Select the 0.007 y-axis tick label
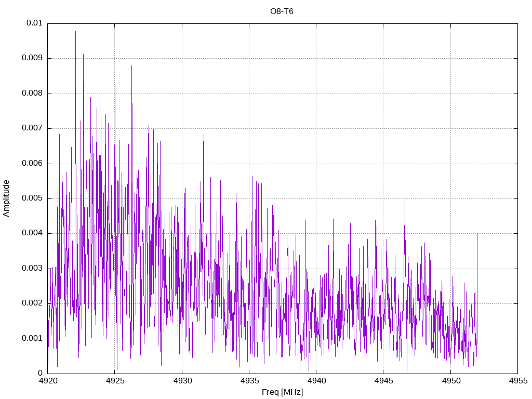Viewport: 532px width, 399px height. tap(32, 128)
